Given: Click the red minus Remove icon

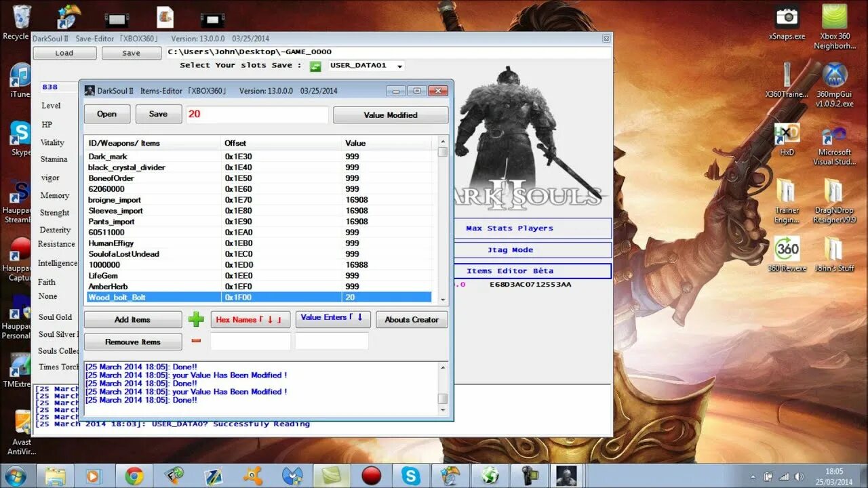Looking at the screenshot, I should click(196, 341).
